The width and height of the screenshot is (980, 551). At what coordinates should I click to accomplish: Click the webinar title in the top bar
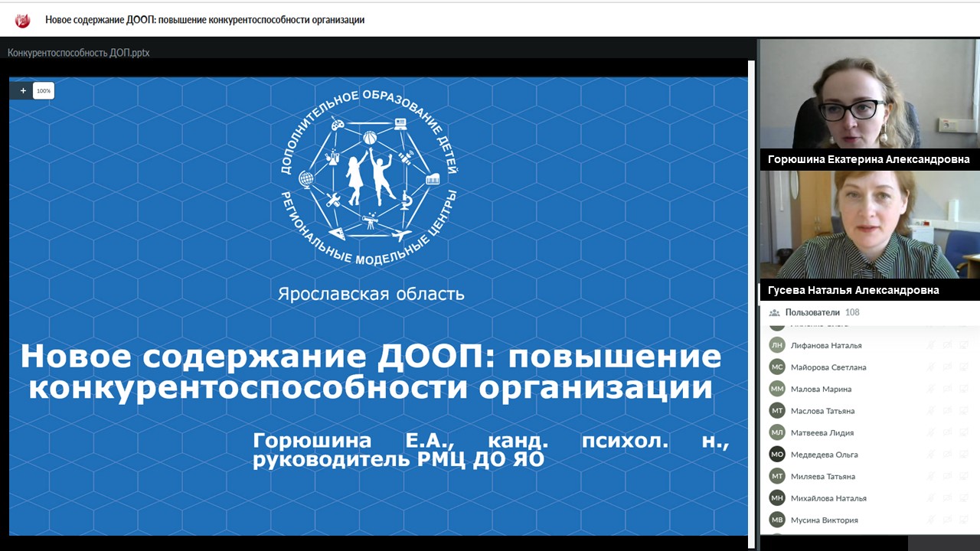pos(204,20)
